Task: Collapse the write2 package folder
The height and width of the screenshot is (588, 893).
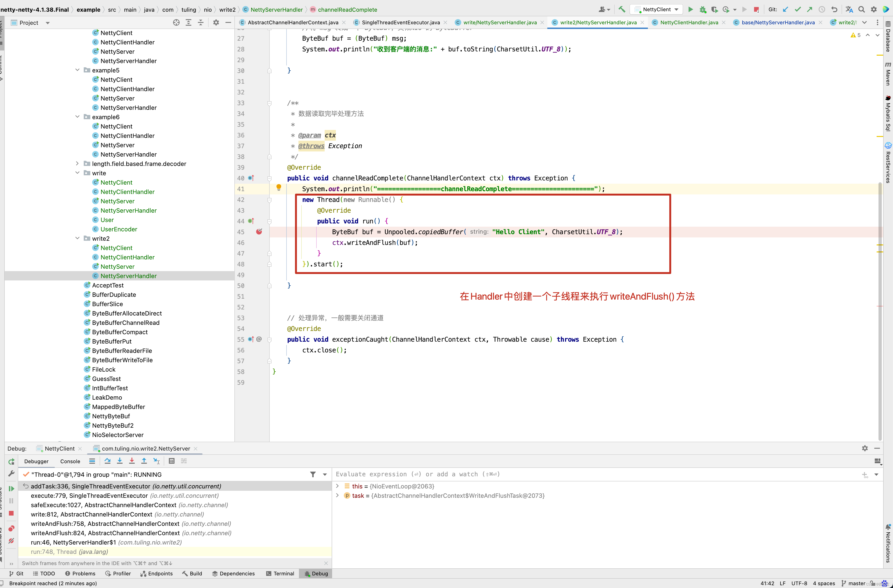Action: [x=77, y=239]
